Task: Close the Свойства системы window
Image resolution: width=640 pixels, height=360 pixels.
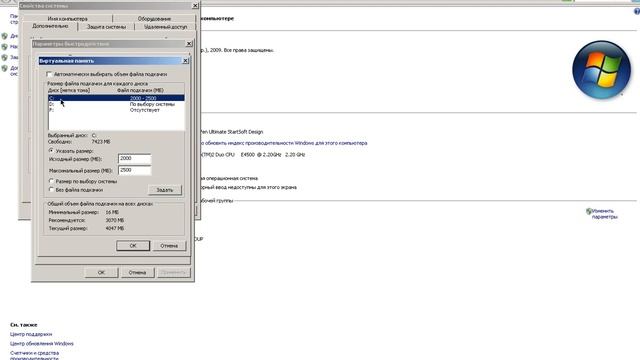Action: tap(195, 6)
